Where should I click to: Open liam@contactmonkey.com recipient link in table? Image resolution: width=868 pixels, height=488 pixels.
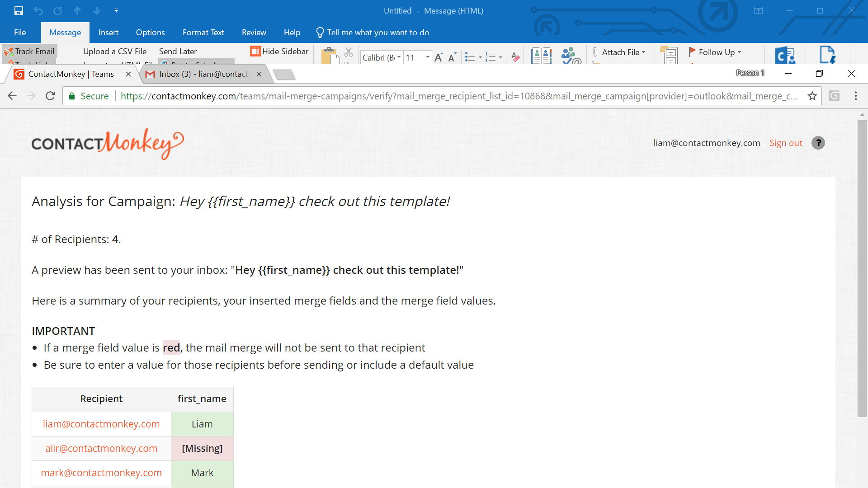[101, 424]
